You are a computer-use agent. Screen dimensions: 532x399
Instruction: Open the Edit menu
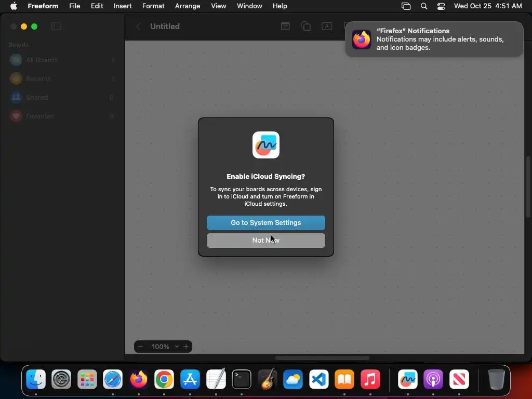(97, 6)
